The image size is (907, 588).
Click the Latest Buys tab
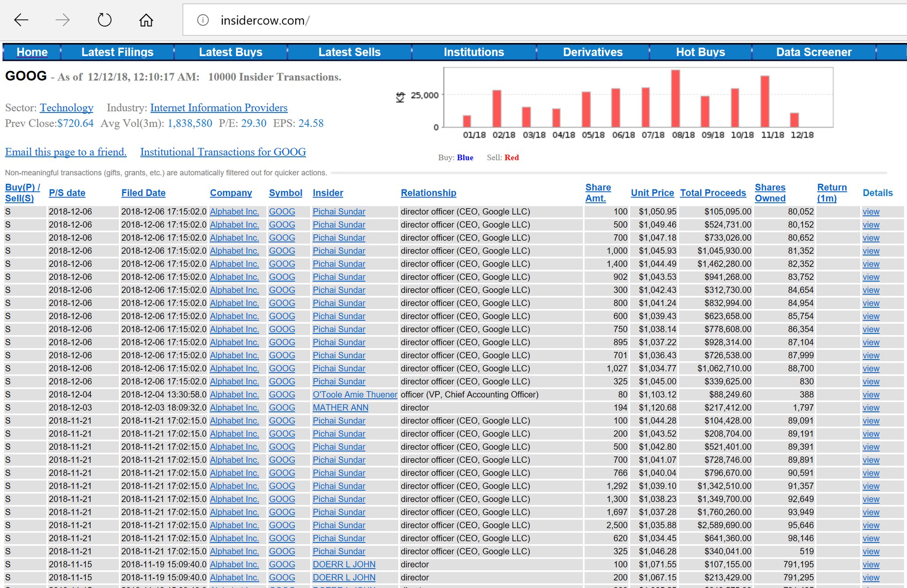230,52
